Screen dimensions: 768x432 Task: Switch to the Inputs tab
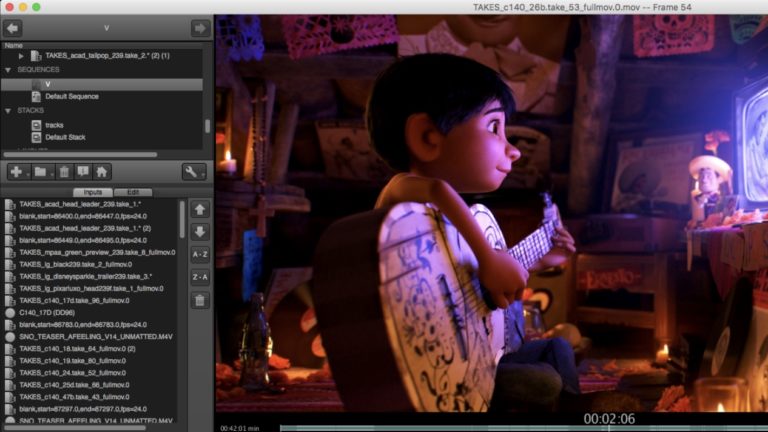[x=93, y=192]
